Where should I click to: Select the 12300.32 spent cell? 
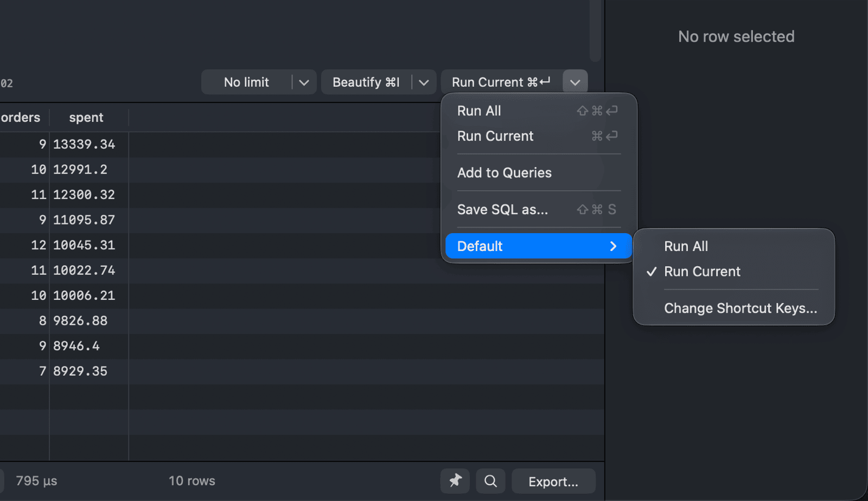click(89, 195)
